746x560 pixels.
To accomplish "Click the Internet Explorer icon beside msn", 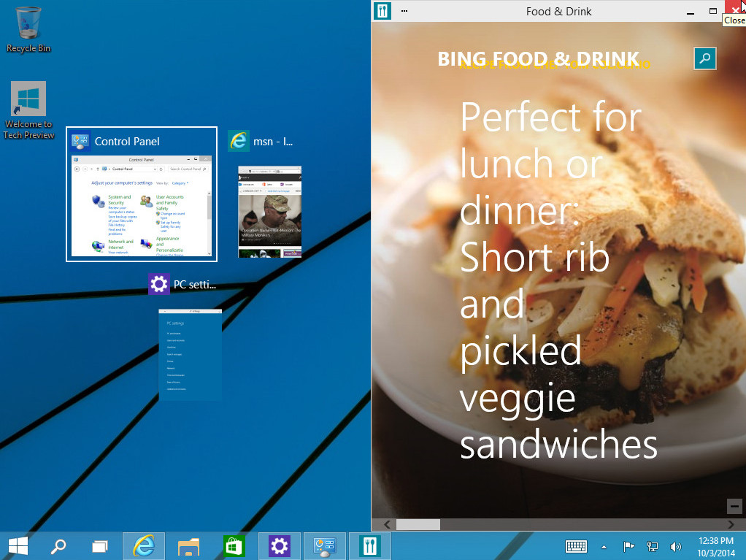I will [x=239, y=141].
